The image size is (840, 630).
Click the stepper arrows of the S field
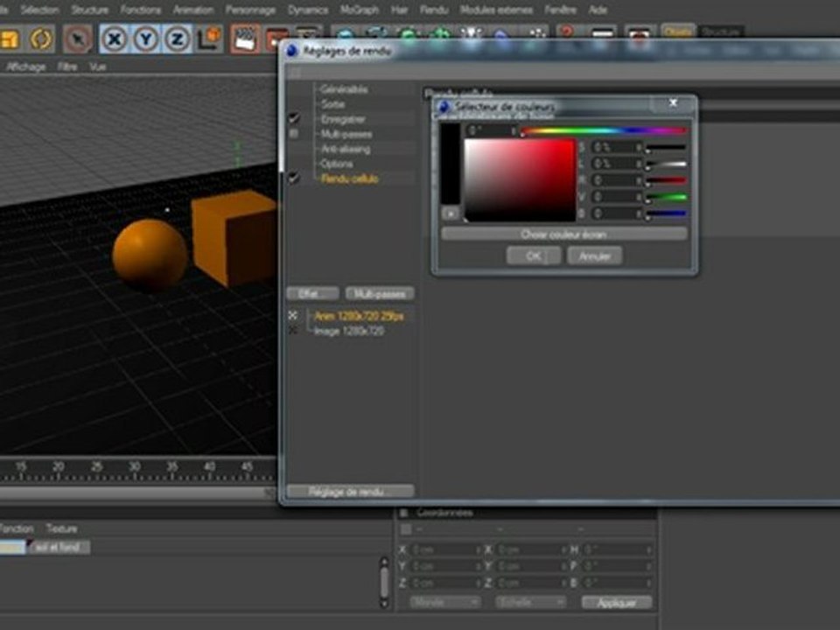tap(639, 147)
